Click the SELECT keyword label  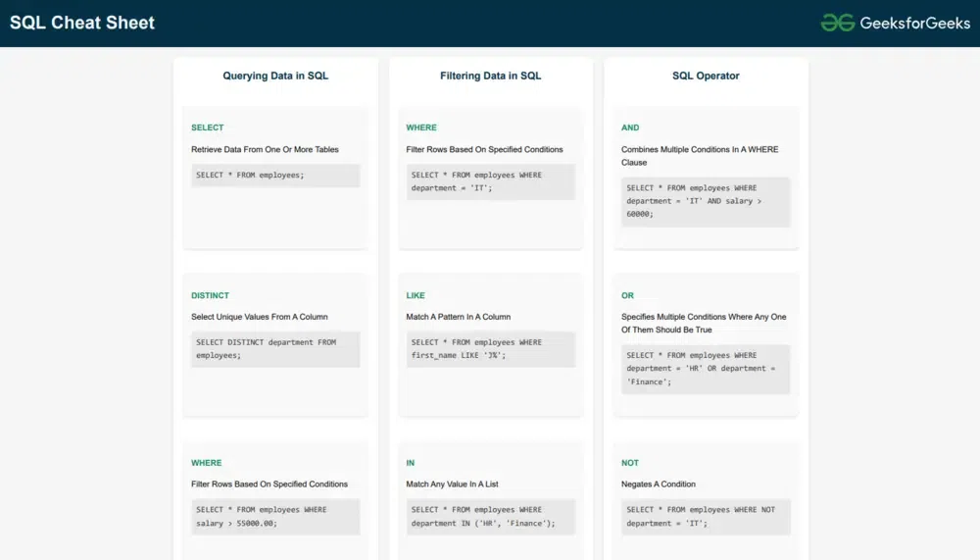pos(208,127)
